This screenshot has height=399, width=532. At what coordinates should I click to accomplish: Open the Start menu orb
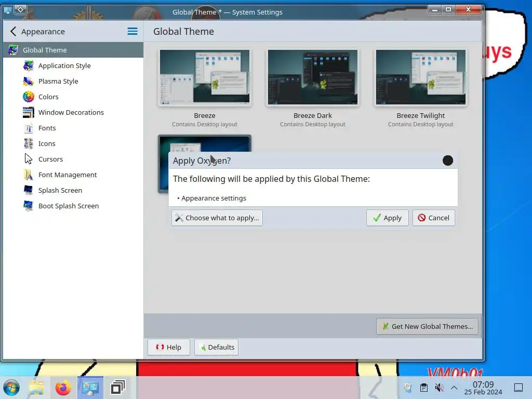tap(11, 388)
